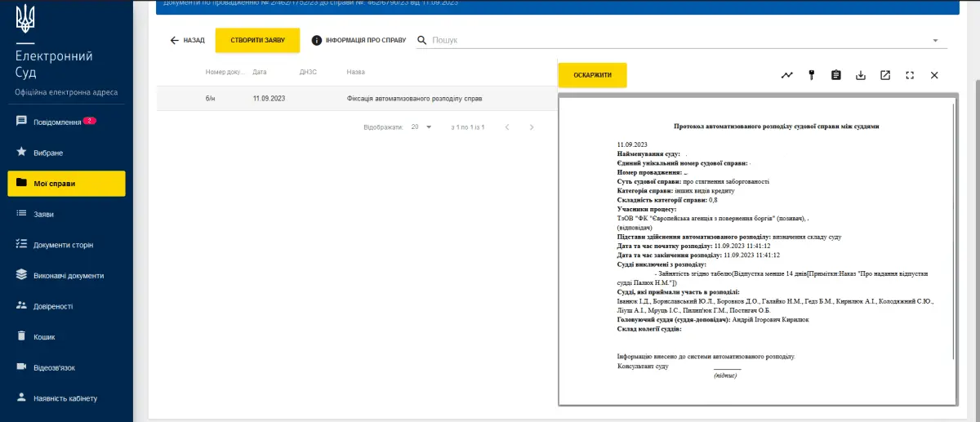This screenshot has width=980, height=422.
Task: Download the document with the download icon
Action: tap(860, 75)
